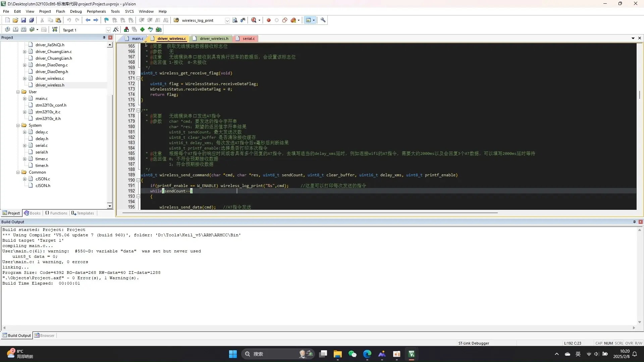Toggle the fold marker at line 171
The image size is (644, 362).
138,78
